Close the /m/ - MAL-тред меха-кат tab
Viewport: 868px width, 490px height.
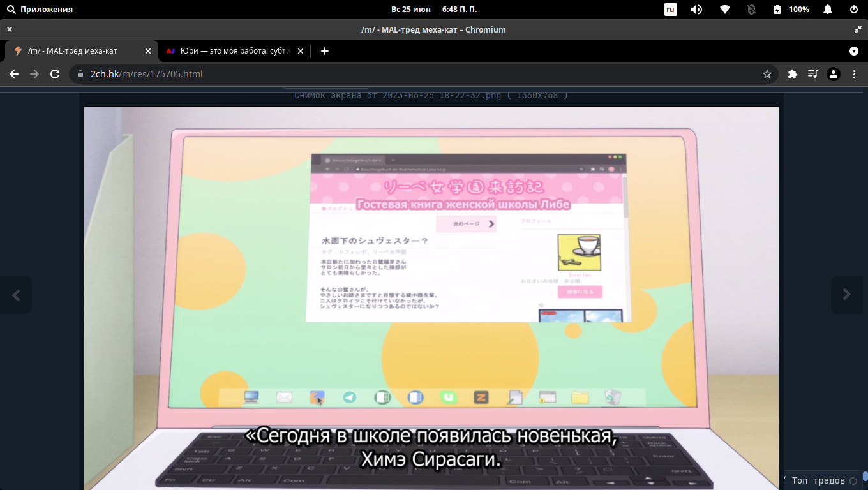coord(148,51)
